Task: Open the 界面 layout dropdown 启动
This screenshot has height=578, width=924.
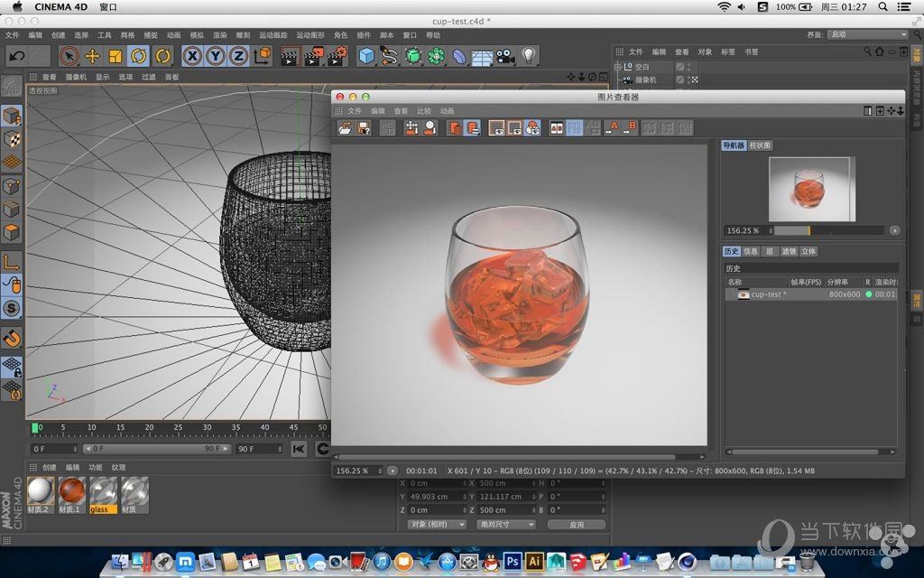Action: 867,35
